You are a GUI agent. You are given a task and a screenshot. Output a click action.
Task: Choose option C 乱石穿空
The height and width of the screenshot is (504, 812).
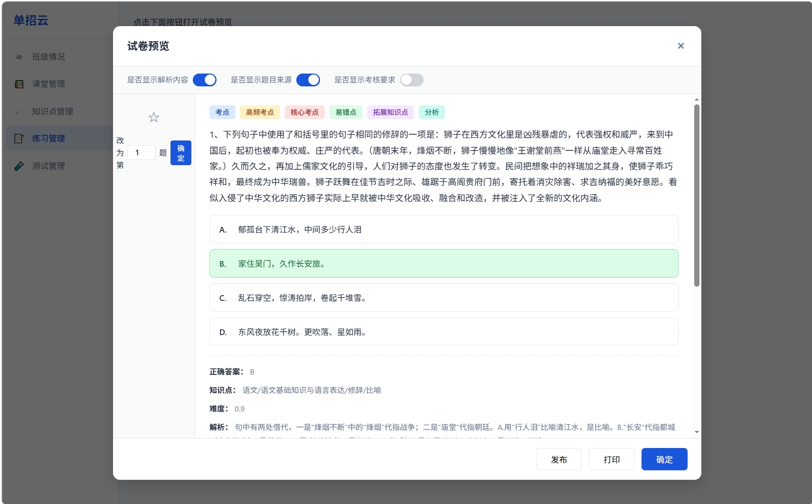click(x=444, y=298)
